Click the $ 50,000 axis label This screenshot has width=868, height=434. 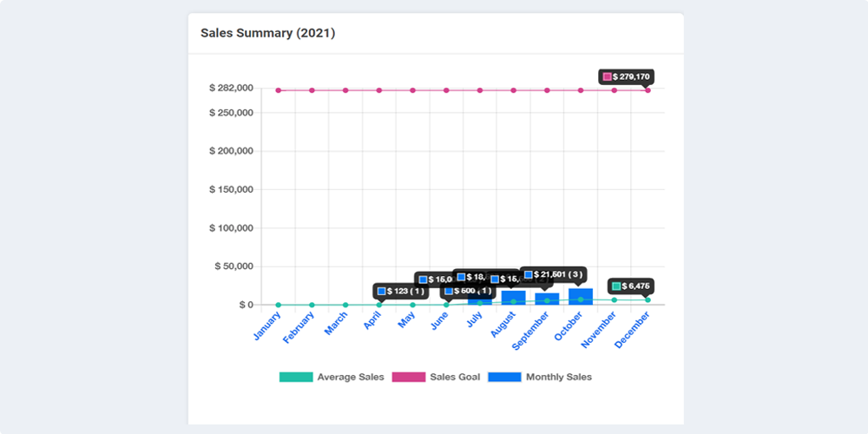233,266
